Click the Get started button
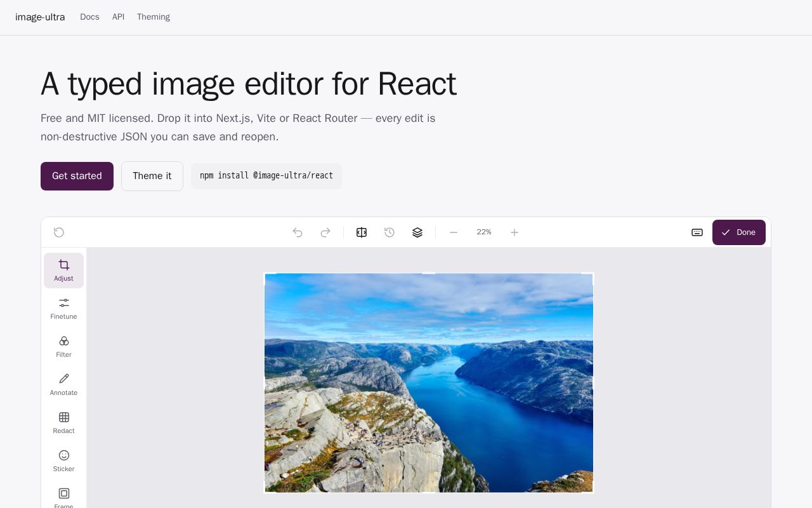The height and width of the screenshot is (508, 812). pos(77,176)
